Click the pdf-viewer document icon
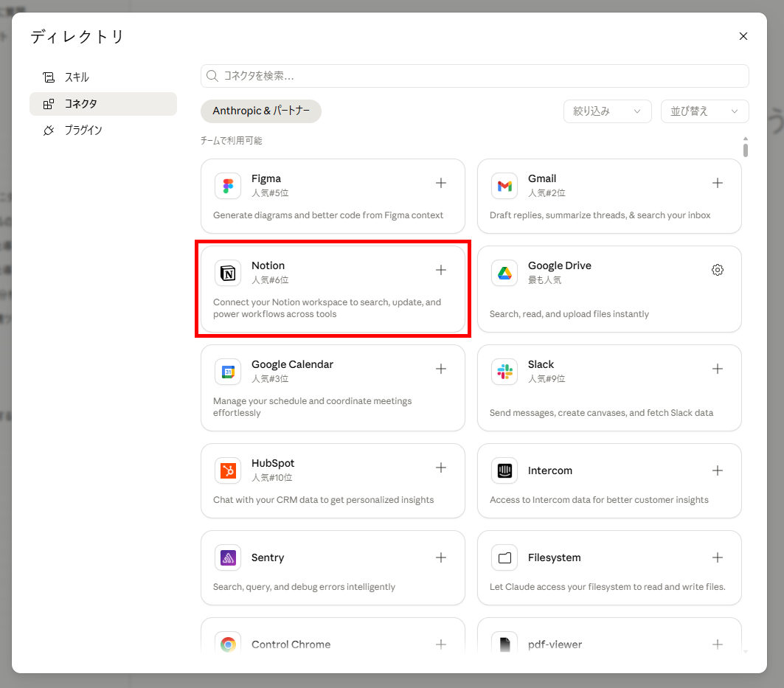This screenshot has height=688, width=784. [504, 644]
